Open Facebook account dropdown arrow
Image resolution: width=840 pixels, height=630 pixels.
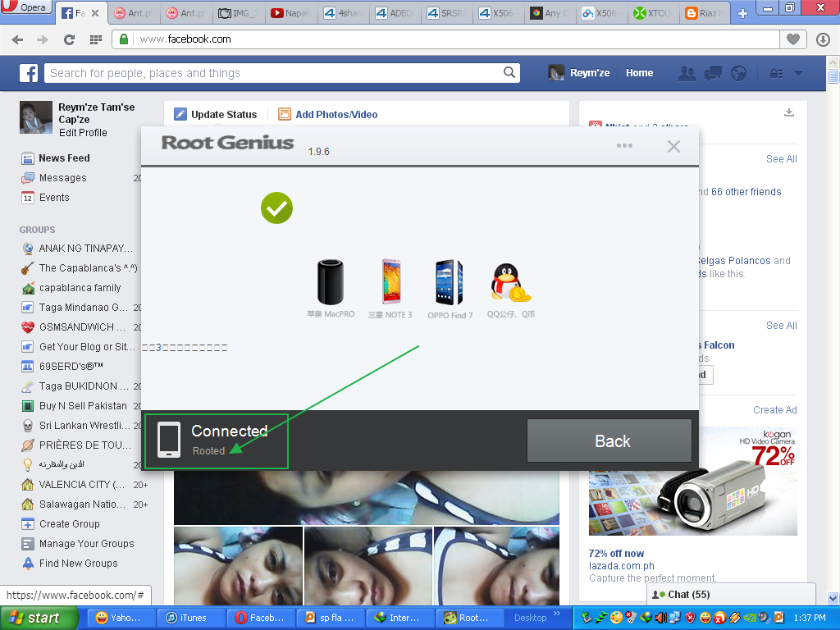798,73
